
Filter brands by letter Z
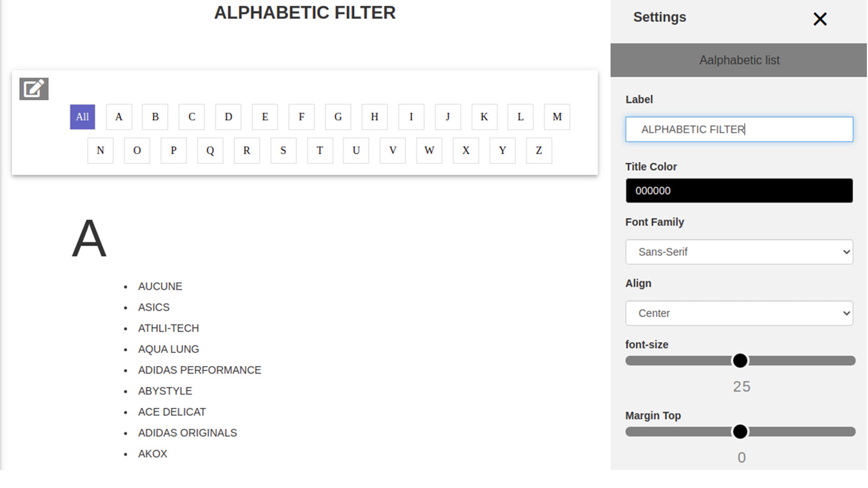pos(539,151)
